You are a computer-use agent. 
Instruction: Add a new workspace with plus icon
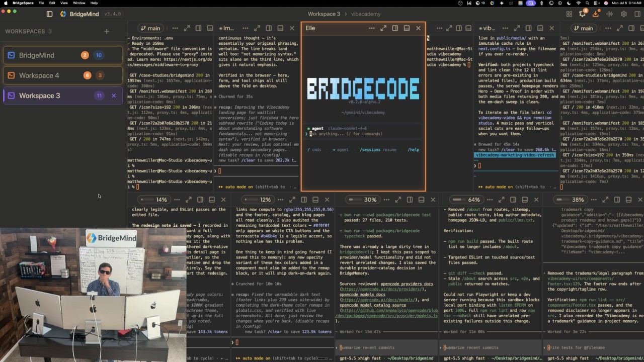tap(106, 31)
